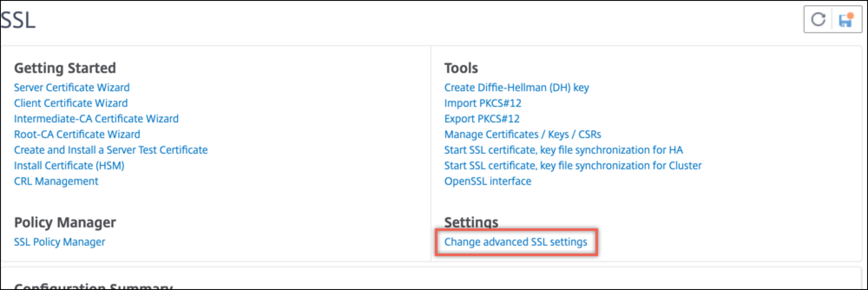Image resolution: width=868 pixels, height=290 pixels.
Task: Click the refresh icon
Action: [818, 20]
